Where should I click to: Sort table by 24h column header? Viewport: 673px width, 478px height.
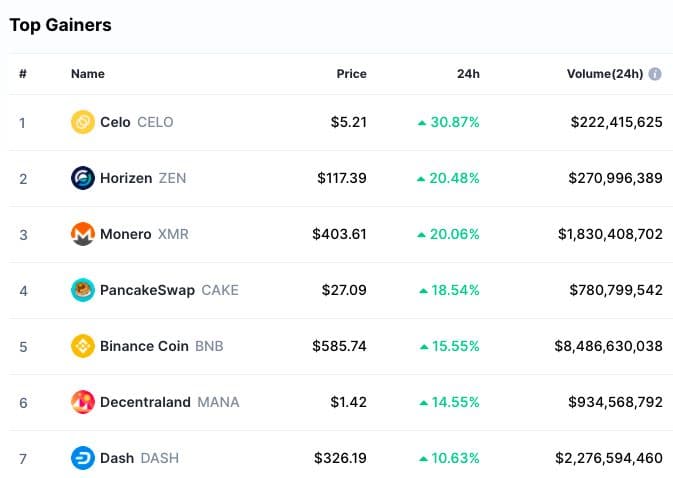(468, 74)
